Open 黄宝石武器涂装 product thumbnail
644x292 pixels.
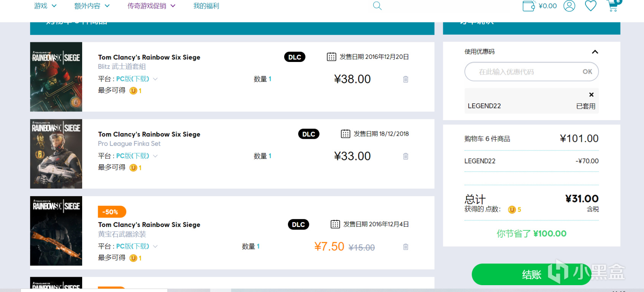(56, 231)
